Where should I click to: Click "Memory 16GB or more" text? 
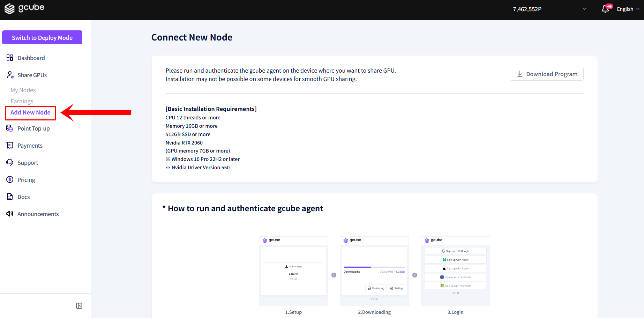coord(192,126)
